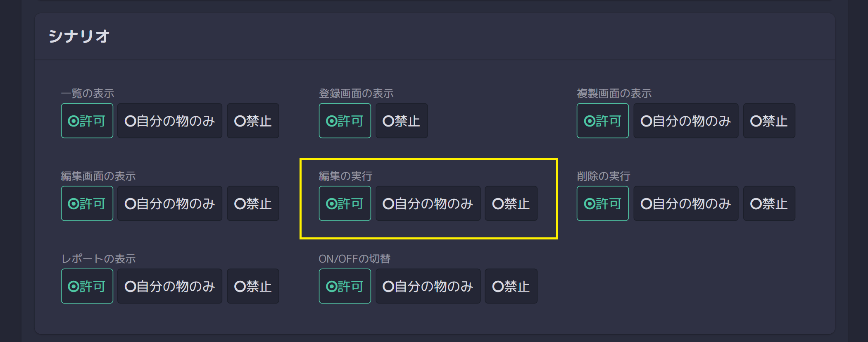Select 許可 under 編集画面の表示
The width and height of the screenshot is (868, 342).
click(87, 203)
